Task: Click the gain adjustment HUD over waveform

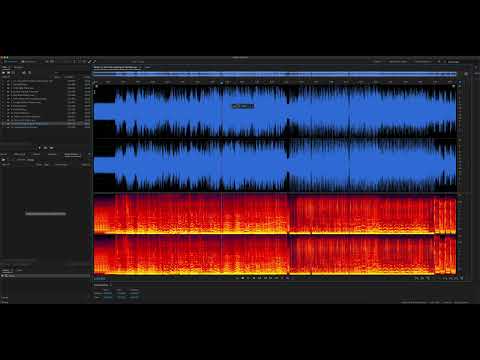Action: tap(243, 106)
